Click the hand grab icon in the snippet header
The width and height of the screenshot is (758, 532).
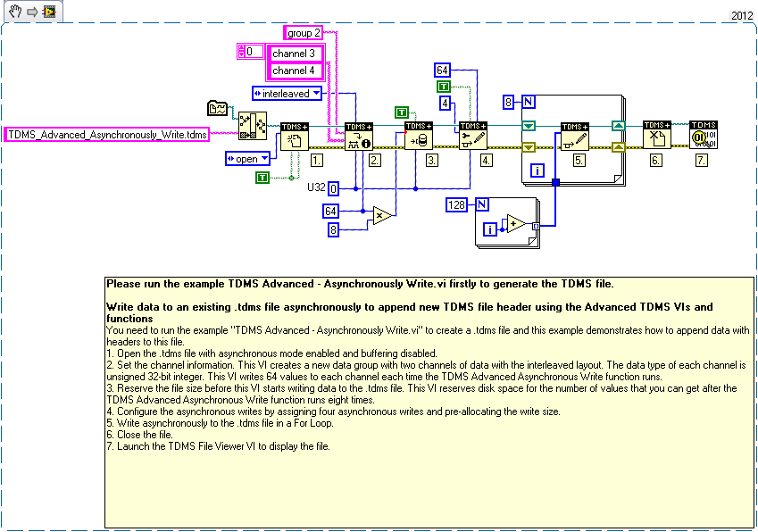coord(15,11)
